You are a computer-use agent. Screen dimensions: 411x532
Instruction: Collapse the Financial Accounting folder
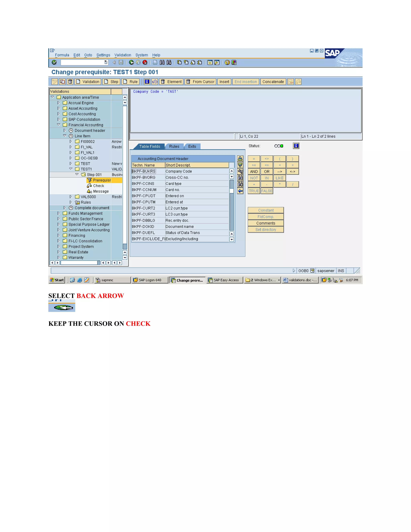58,125
